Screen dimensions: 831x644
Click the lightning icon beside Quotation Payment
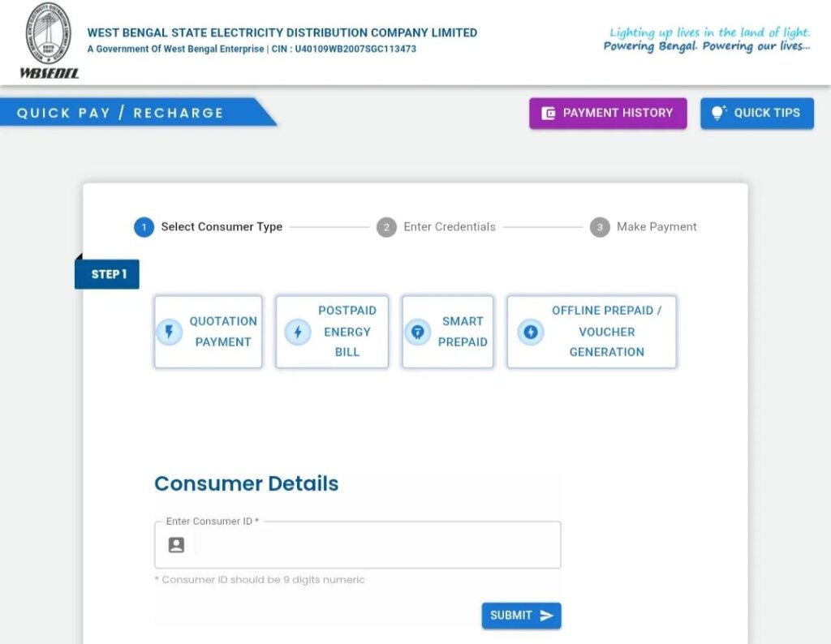point(170,332)
